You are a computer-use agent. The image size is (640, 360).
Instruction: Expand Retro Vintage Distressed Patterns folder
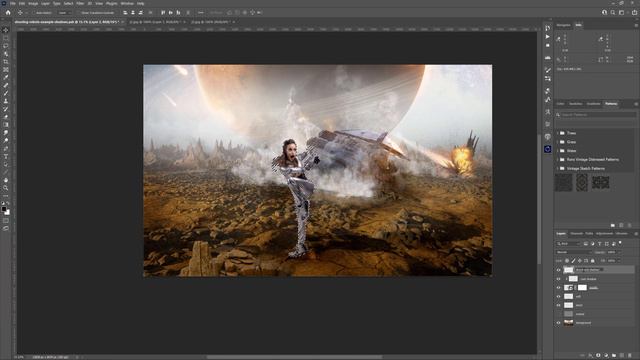coord(558,160)
